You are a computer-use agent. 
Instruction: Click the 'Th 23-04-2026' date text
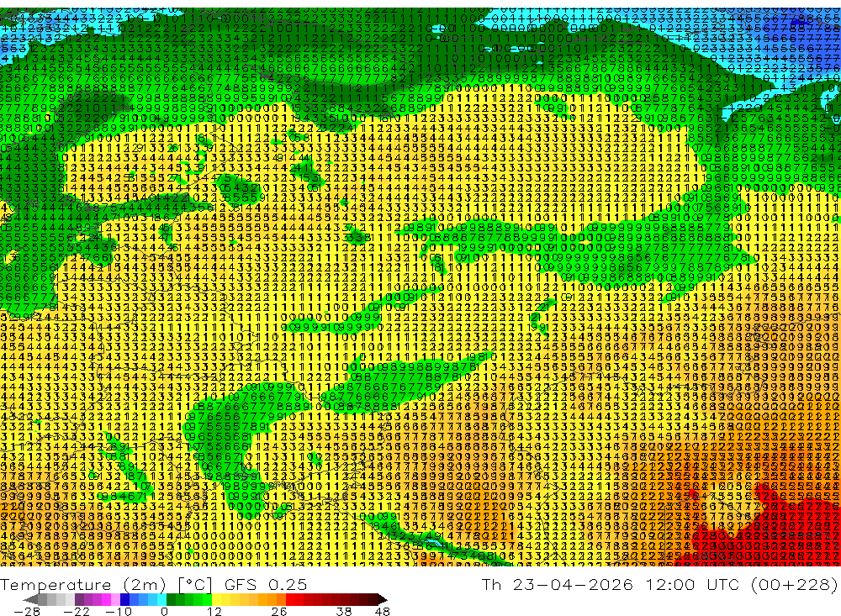(x=557, y=584)
